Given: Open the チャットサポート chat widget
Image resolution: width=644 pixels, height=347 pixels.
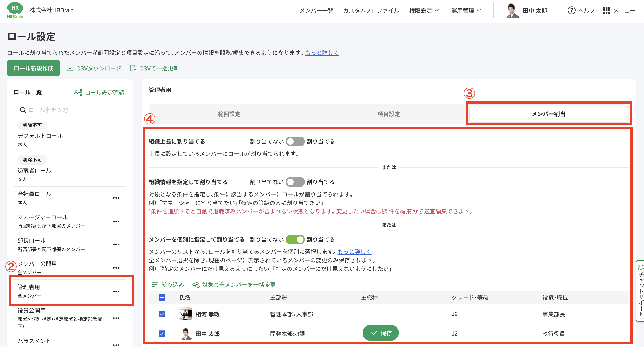Looking at the screenshot, I should [640, 291].
